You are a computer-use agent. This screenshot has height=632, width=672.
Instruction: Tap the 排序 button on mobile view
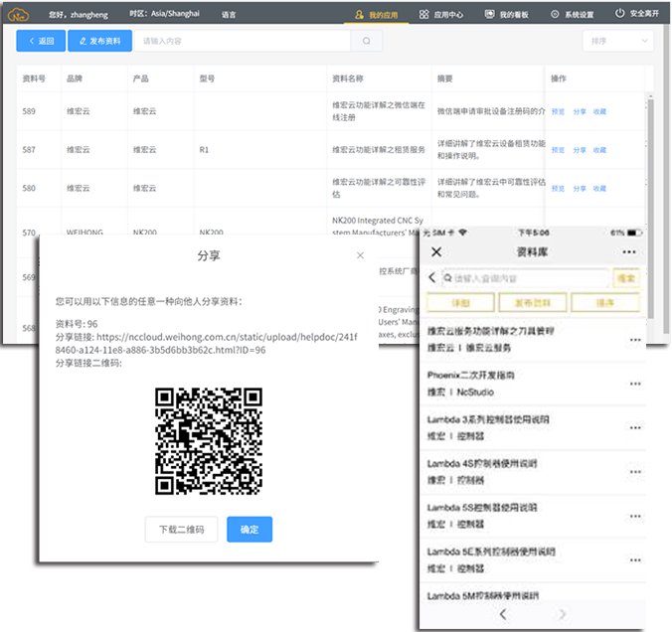pos(605,303)
